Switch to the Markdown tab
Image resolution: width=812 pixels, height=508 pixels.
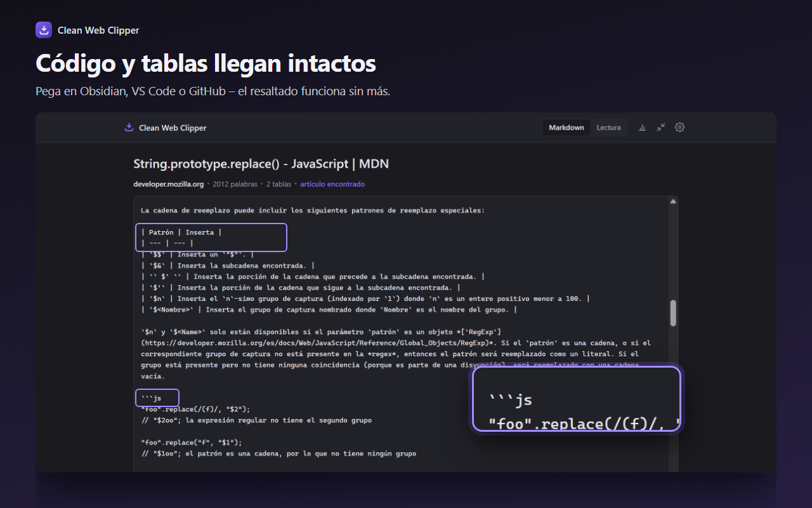(x=566, y=127)
